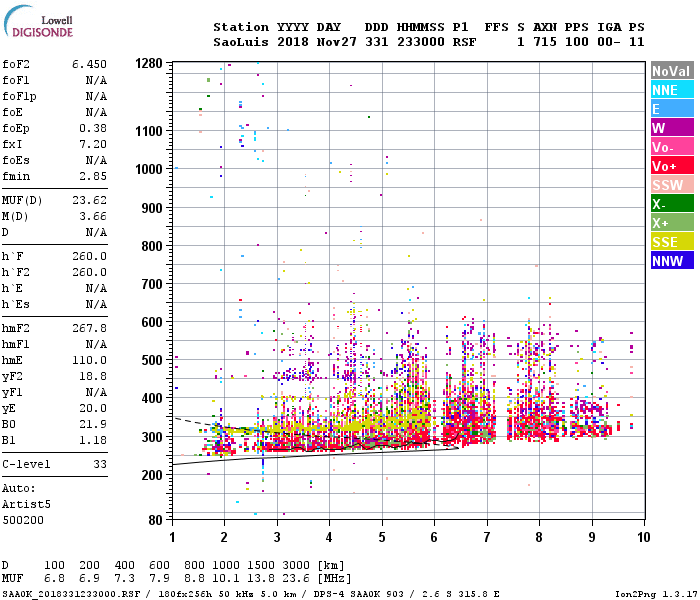Select the W direction legend swatch
700x600 pixels.
[x=672, y=128]
